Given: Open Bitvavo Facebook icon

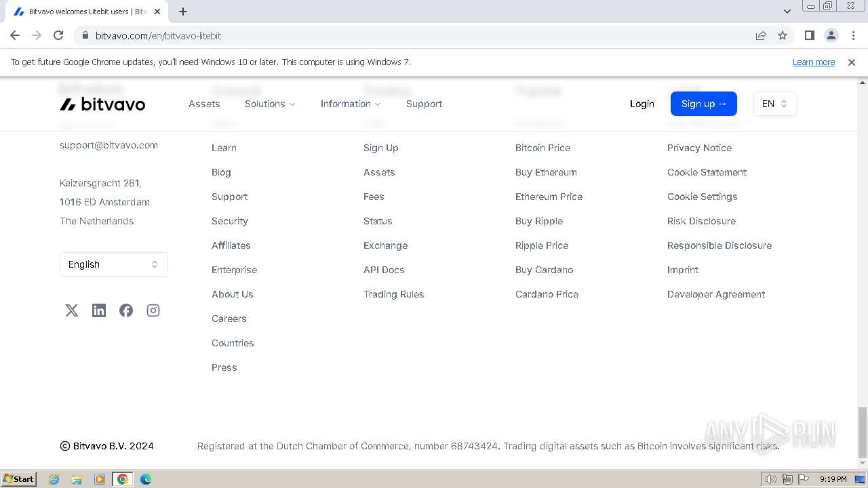Looking at the screenshot, I should 126,310.
